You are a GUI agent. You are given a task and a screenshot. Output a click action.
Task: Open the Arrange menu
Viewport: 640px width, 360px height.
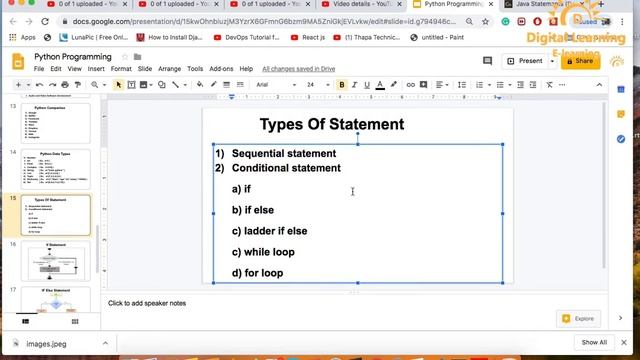(169, 69)
